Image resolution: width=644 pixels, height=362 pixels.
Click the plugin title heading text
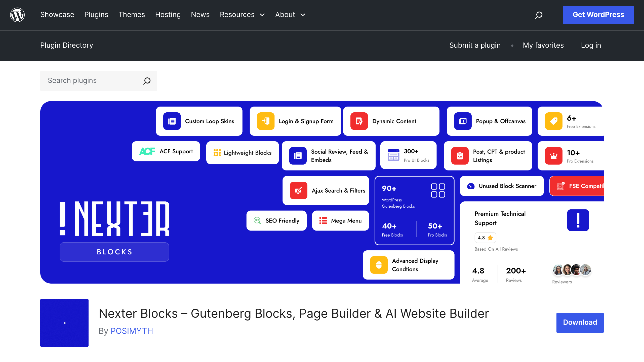[294, 313]
